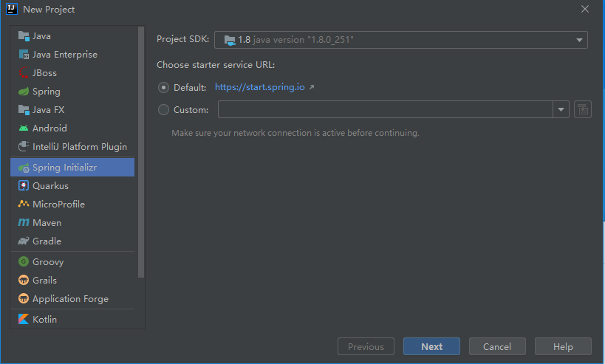Screen dimensions: 605x364
Task: Click the icon button beside the Custom field
Action: point(583,109)
